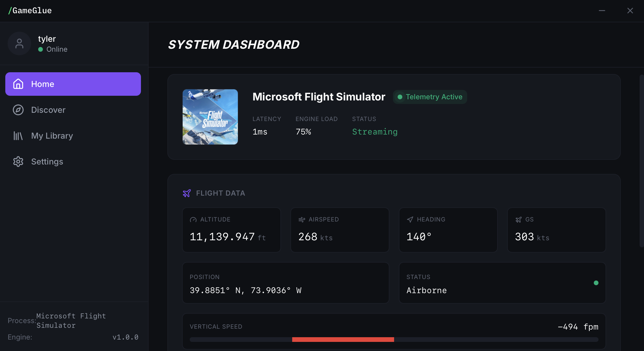Click the Microsoft Flight Simulator cover thumbnail
The width and height of the screenshot is (644, 351).
click(x=210, y=117)
